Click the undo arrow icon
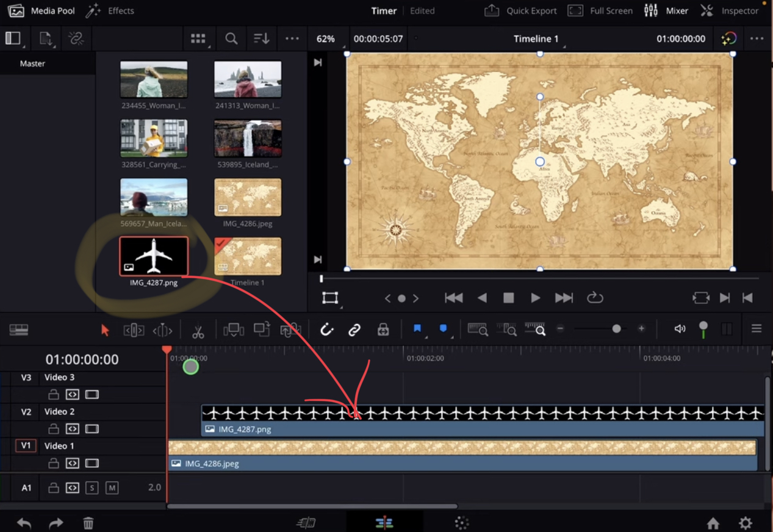 click(23, 523)
